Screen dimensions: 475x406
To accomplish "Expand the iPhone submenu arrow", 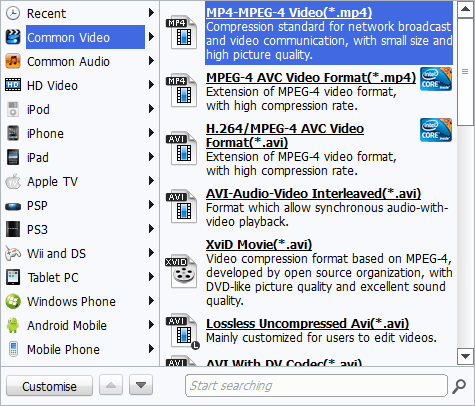I will pos(151,133).
